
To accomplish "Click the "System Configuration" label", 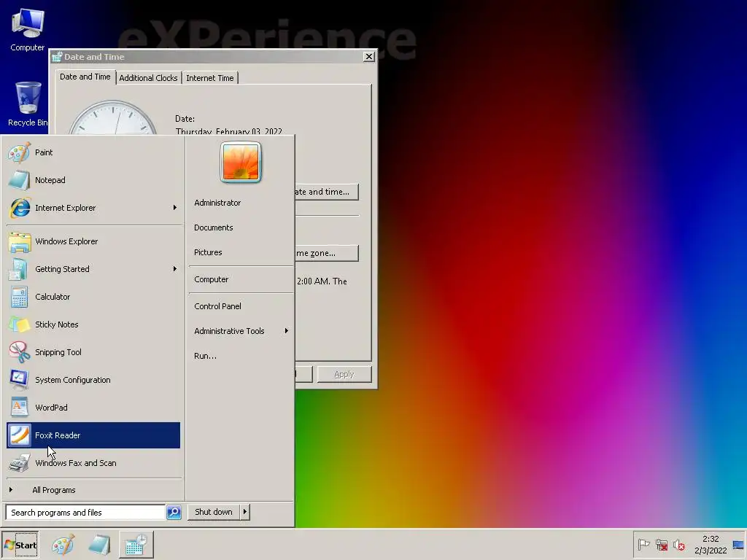I will click(72, 380).
